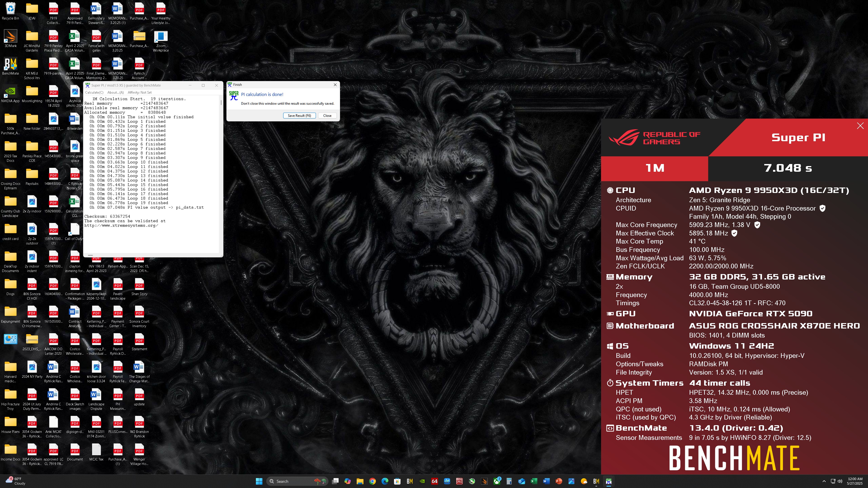Select Paystubs folder on desktop

pyautogui.click(x=32, y=176)
